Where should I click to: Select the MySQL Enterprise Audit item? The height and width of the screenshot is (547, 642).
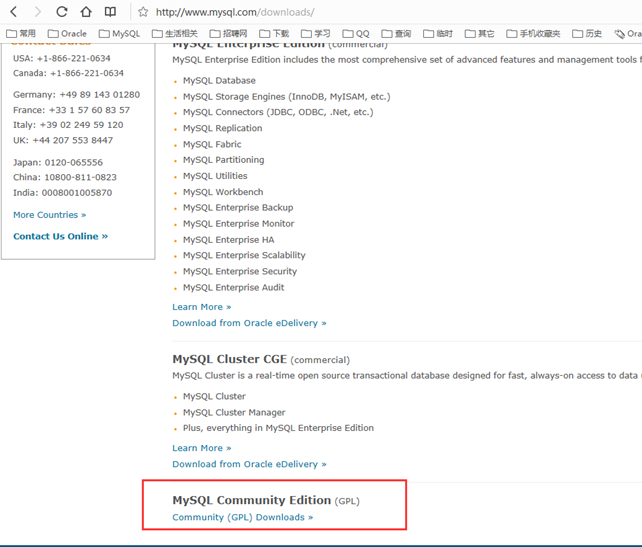[x=233, y=287]
